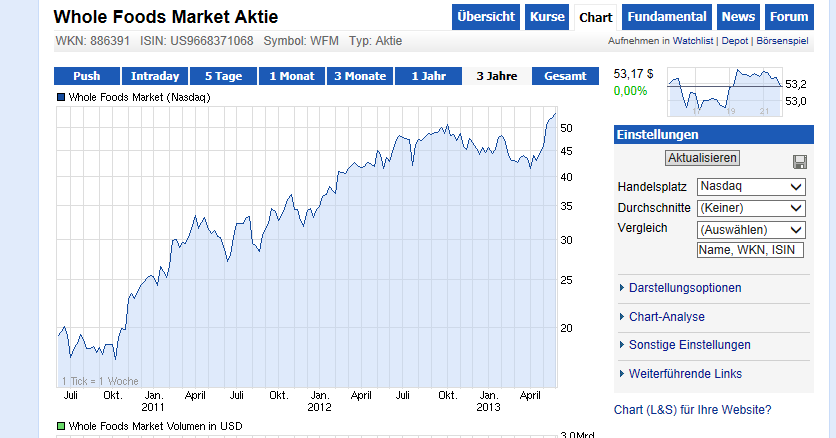
Task: Click the small intraday mini chart thumbnail
Action: click(x=725, y=92)
